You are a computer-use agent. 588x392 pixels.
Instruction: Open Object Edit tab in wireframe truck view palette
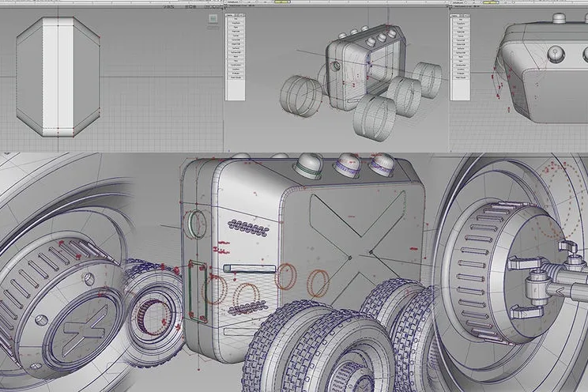[236, 44]
